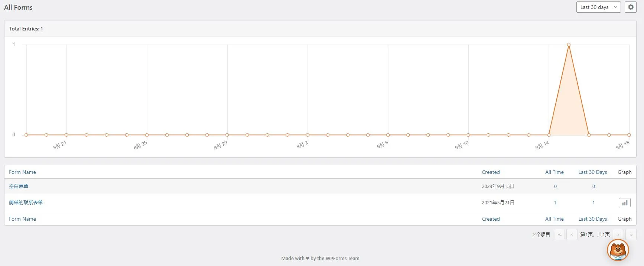Go to next page arrow
The image size is (644, 266).
click(x=618, y=234)
